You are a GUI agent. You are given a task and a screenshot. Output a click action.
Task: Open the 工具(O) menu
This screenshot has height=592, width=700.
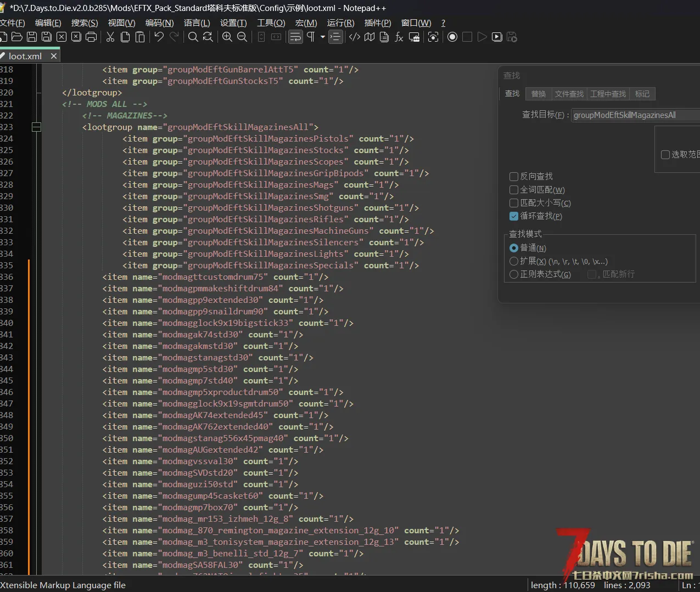tap(271, 22)
